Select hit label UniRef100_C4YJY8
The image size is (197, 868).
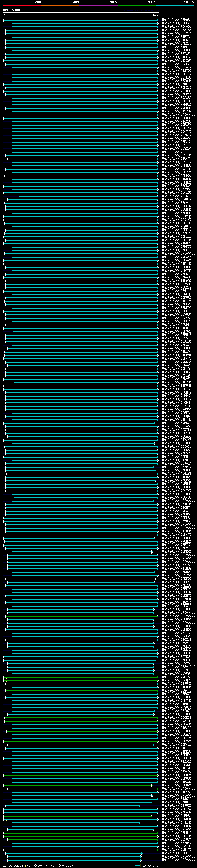point(177,440)
